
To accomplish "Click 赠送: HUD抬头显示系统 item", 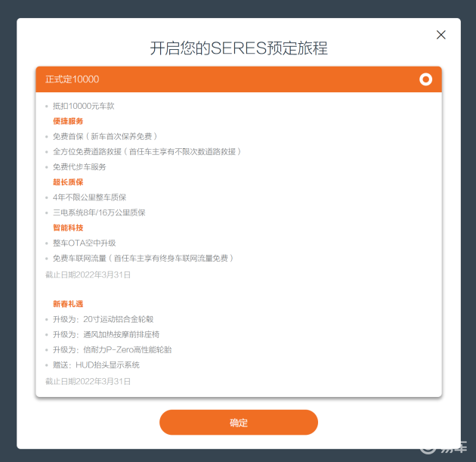I will coord(96,364).
